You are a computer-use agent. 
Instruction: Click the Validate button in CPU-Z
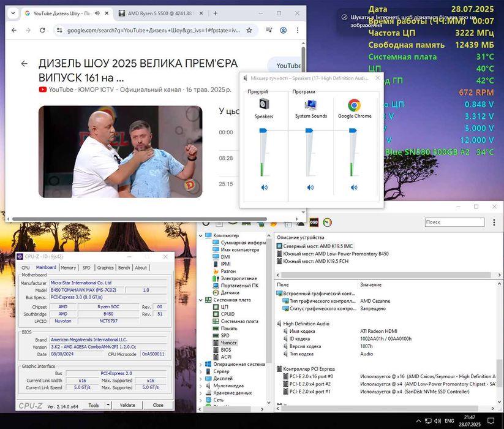[127, 405]
